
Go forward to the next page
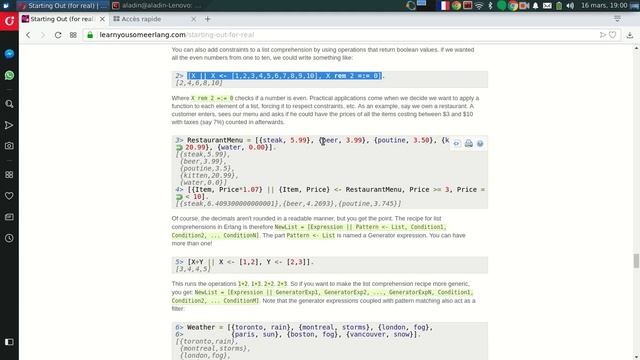tap(43, 35)
